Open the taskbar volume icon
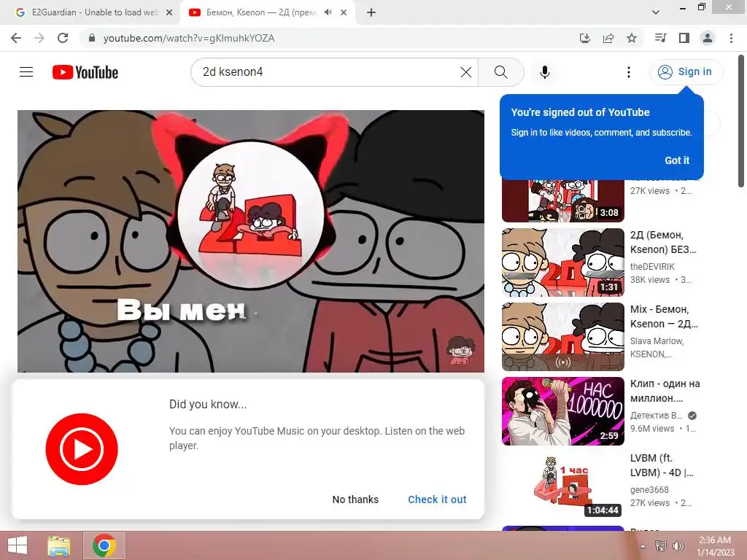The width and height of the screenshot is (747, 560). coord(678,545)
